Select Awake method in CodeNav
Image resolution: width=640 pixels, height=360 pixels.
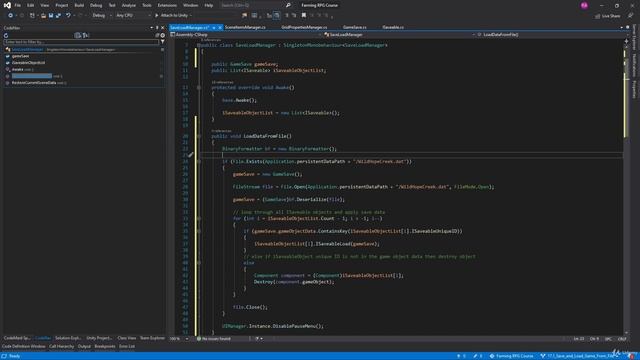tap(18, 69)
